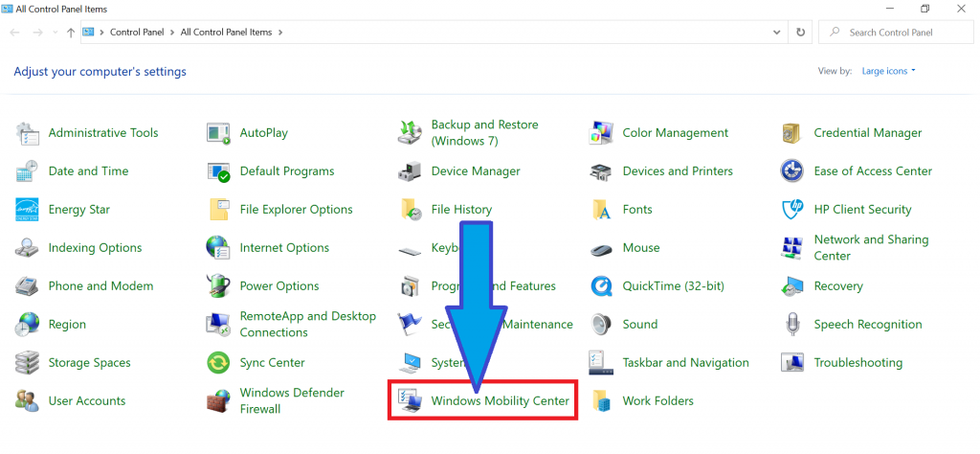Click the Internet Options globe icon
The image size is (980, 454).
(x=219, y=248)
